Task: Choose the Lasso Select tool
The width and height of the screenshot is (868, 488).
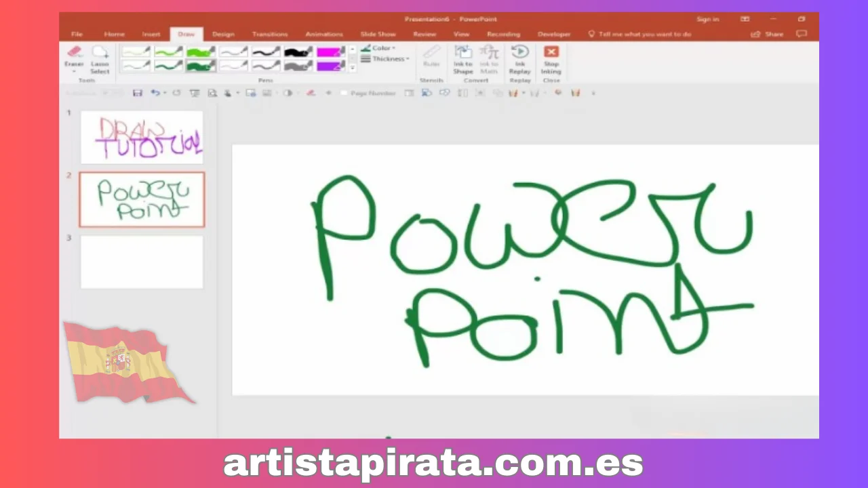Action: coord(100,60)
